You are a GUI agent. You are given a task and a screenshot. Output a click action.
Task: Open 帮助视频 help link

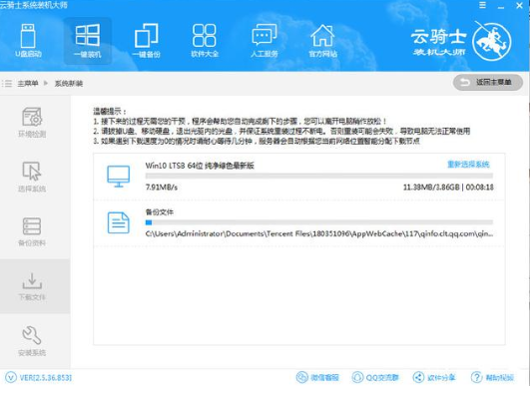(x=492, y=377)
